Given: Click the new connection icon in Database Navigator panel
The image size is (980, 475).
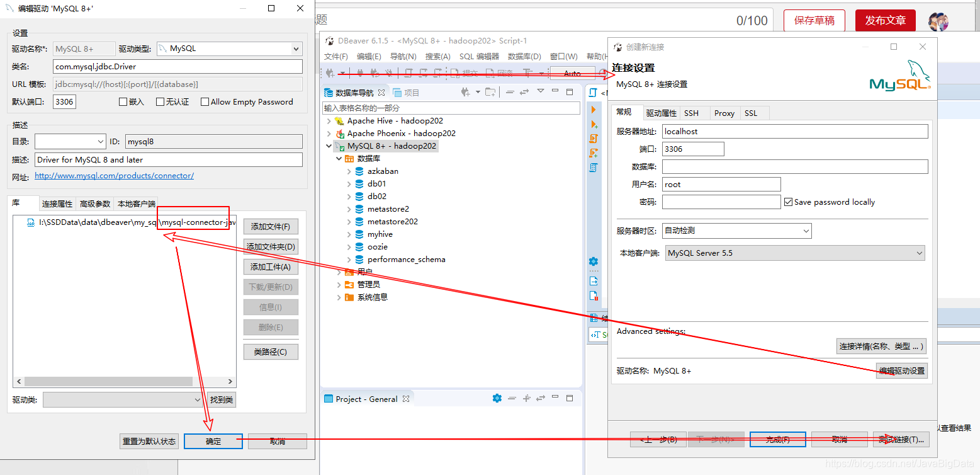Looking at the screenshot, I should click(466, 92).
